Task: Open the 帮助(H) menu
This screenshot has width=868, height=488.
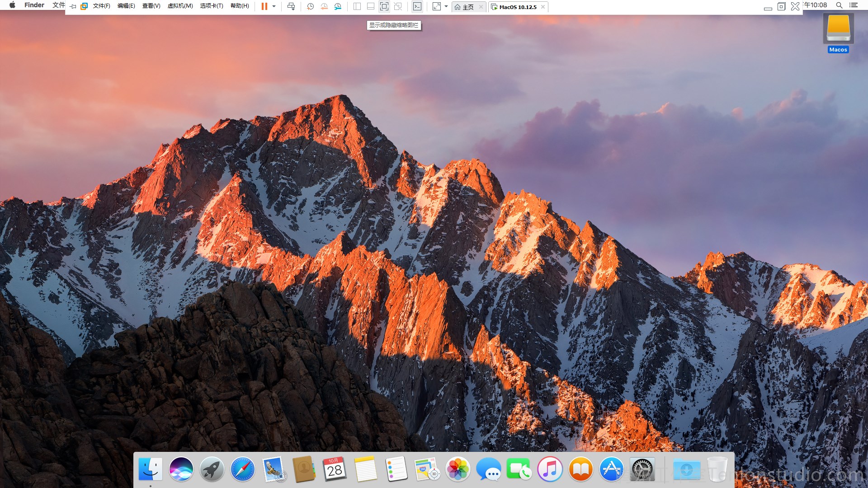Action: coord(240,6)
